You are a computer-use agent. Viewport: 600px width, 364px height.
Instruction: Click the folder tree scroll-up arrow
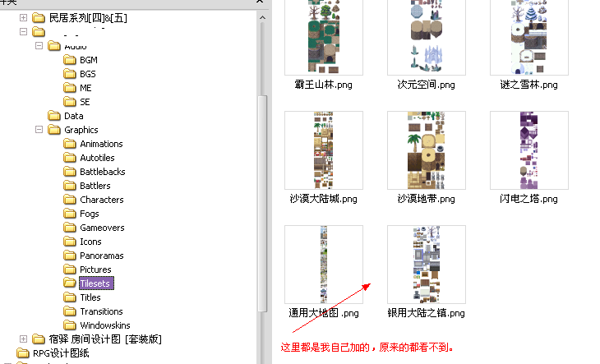[262, 17]
